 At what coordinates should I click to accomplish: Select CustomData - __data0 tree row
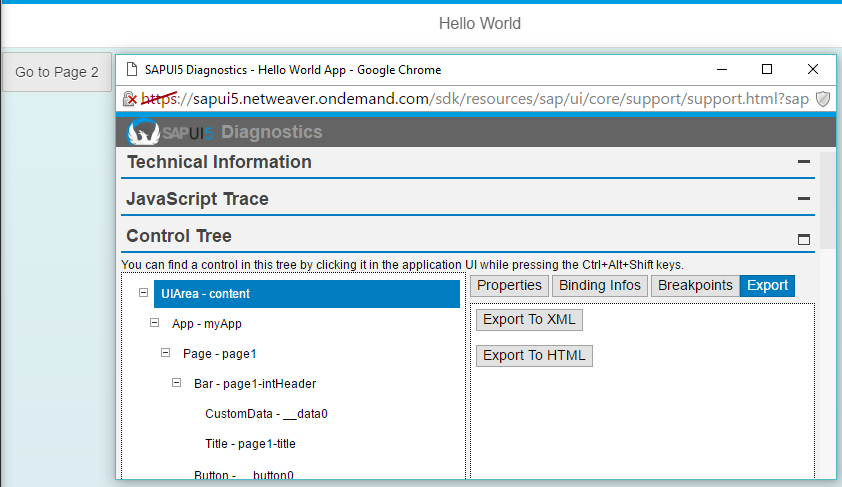click(266, 414)
